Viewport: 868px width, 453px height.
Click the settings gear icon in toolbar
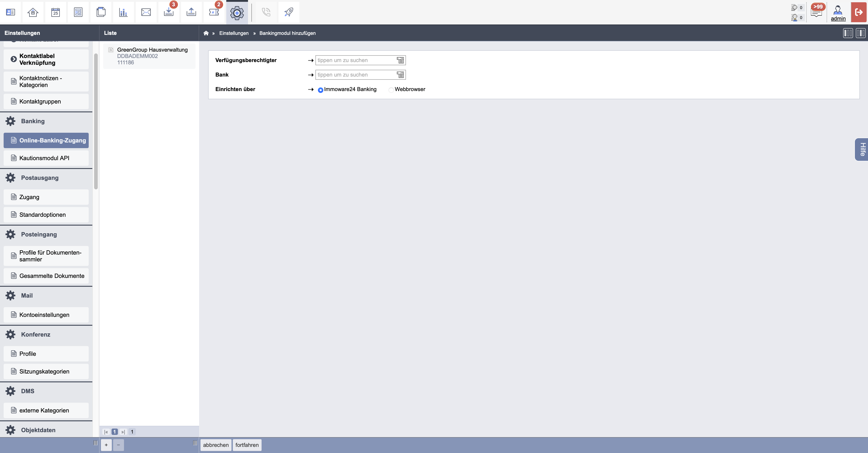point(237,13)
